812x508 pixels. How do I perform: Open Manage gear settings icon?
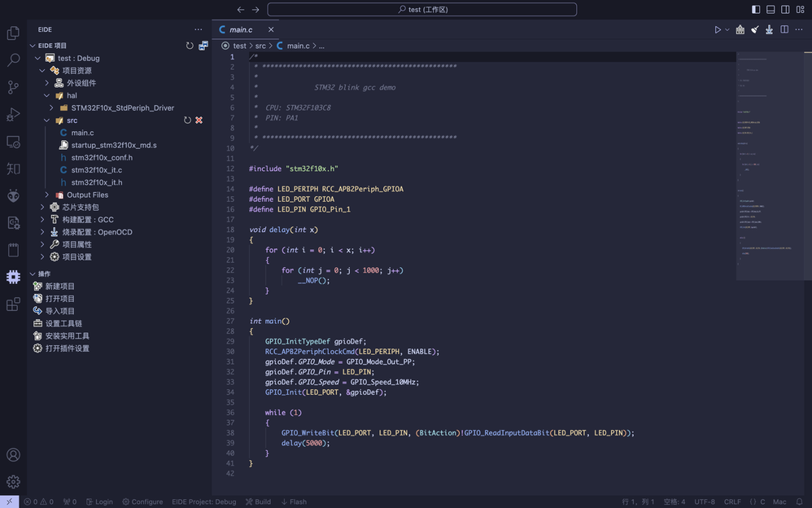[13, 482]
